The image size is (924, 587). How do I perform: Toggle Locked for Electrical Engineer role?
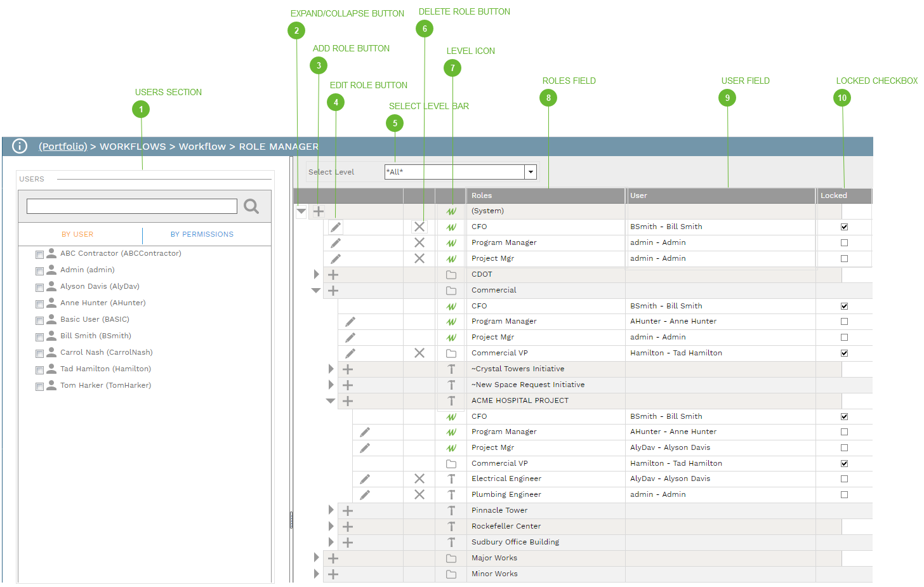click(x=844, y=478)
